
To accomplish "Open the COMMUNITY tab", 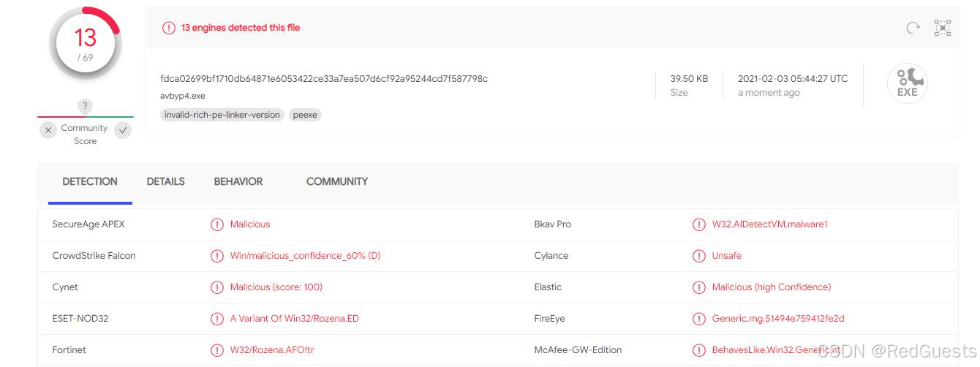I will pos(337,181).
